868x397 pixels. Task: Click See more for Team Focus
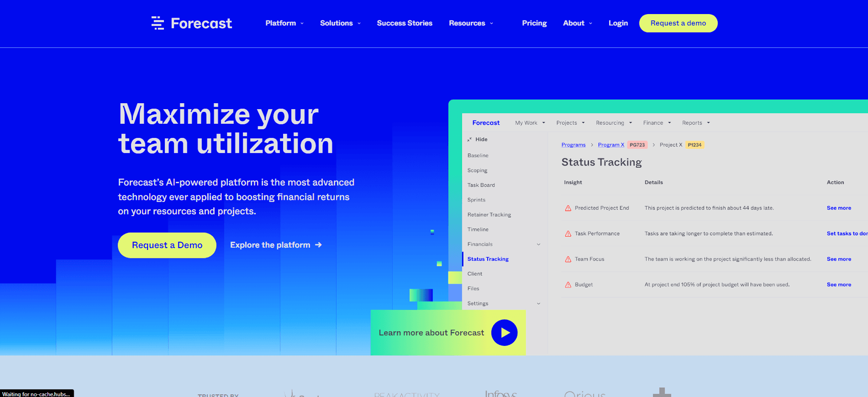tap(839, 259)
